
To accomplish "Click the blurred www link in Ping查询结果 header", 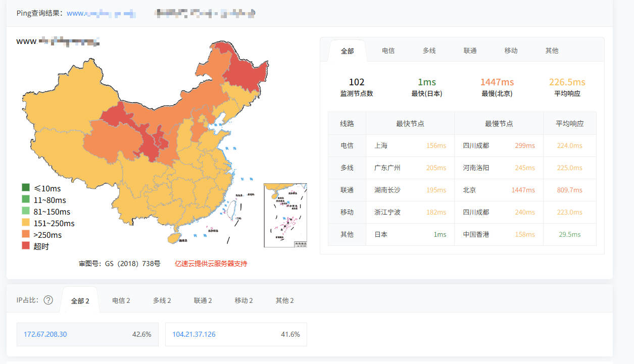I will tap(103, 13).
